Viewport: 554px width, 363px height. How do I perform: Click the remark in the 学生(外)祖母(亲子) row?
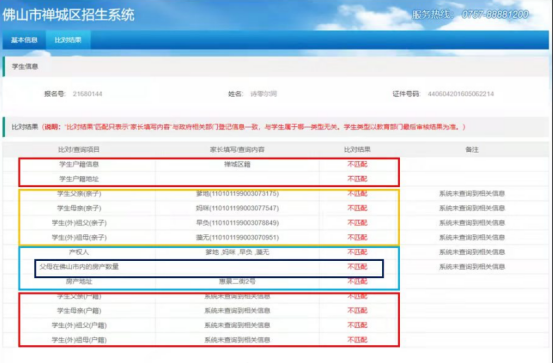coord(472,237)
